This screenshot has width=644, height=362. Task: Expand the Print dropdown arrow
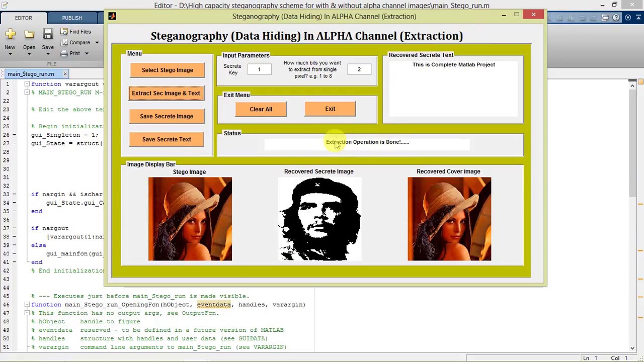86,53
